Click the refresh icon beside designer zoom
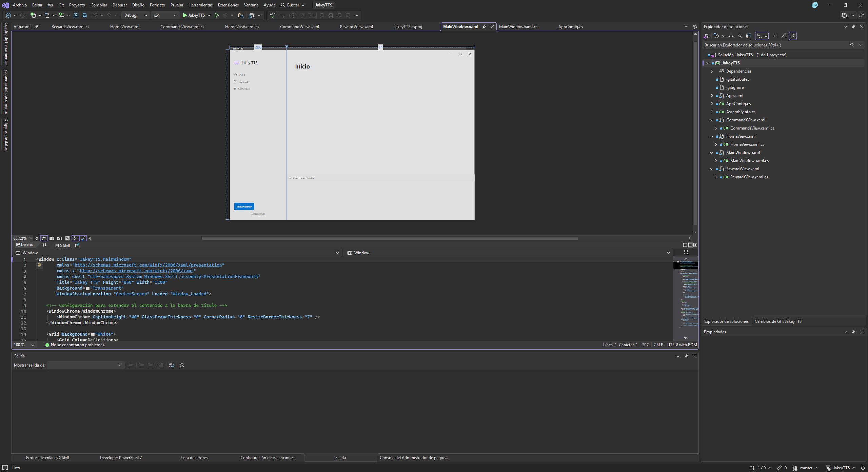 click(37, 238)
